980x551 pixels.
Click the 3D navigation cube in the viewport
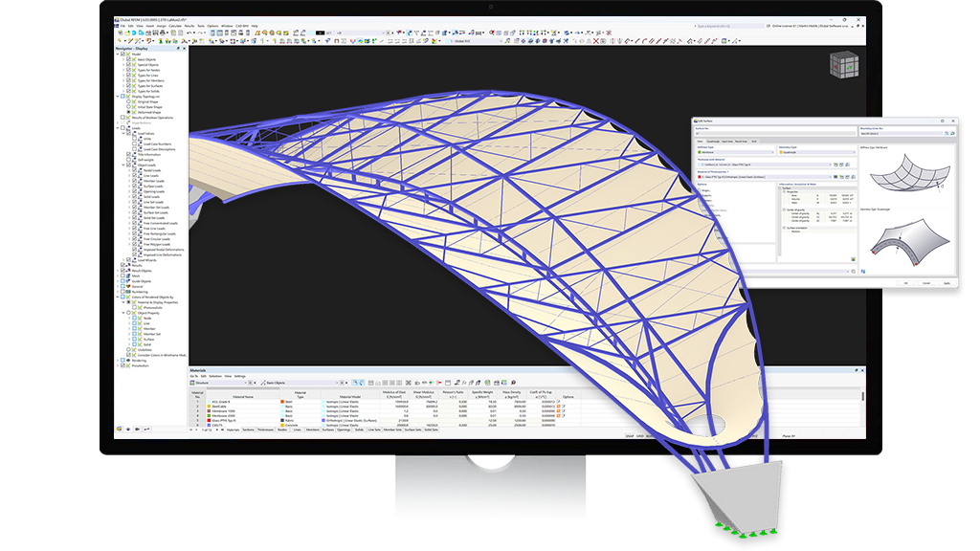pyautogui.click(x=844, y=64)
